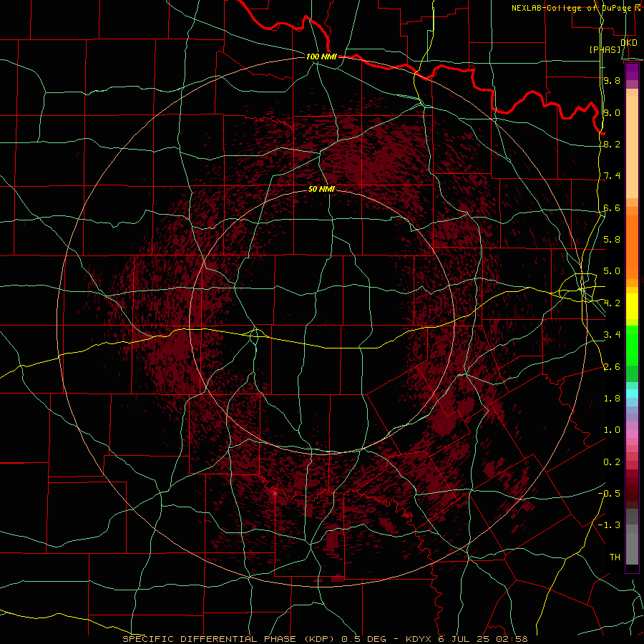This screenshot has height=644, width=644.
Task: Pick the yellow legend color band
Action: point(632,306)
